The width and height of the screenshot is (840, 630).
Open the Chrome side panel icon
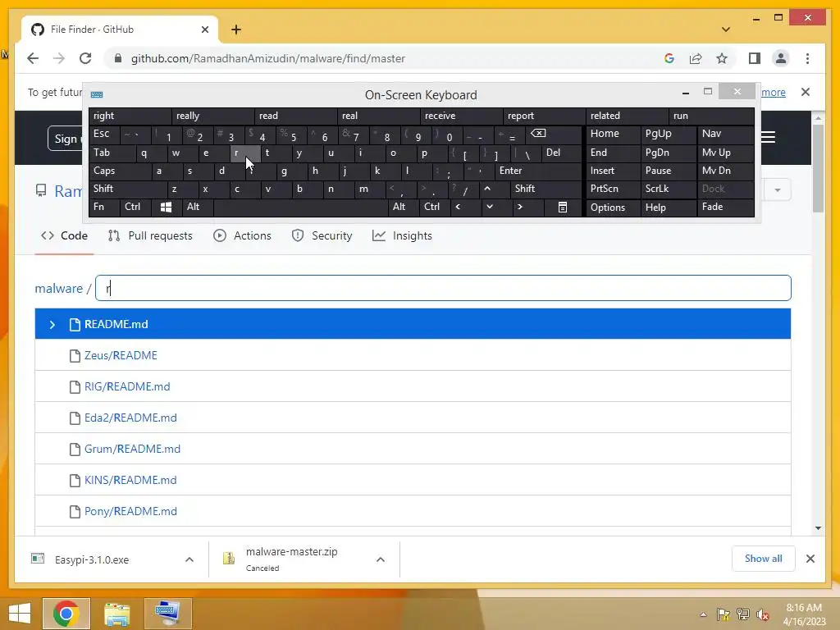click(755, 58)
